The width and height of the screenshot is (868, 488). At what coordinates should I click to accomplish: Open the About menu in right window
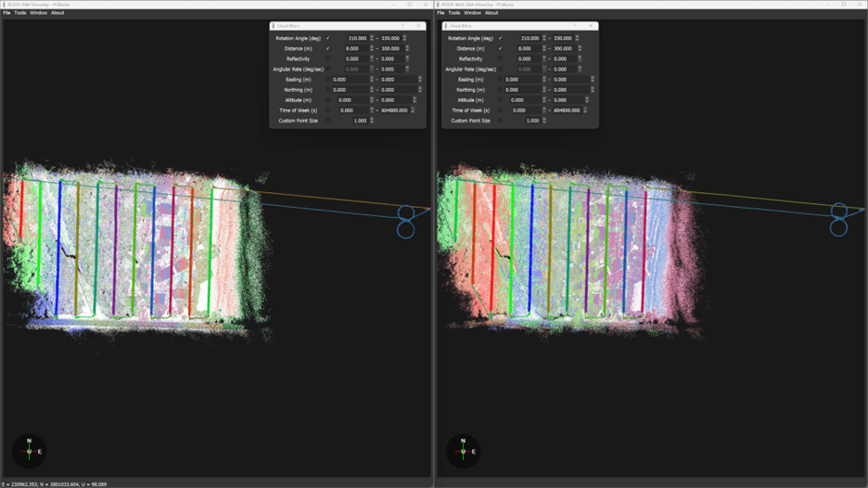(x=491, y=13)
